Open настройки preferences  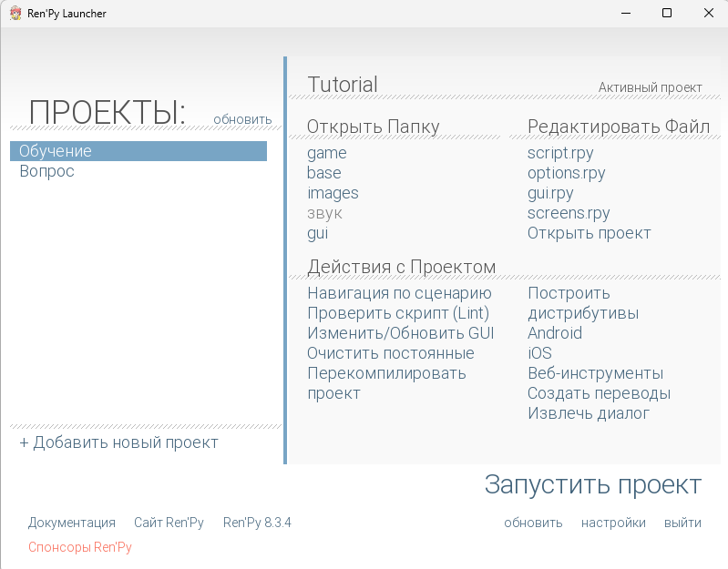click(613, 523)
